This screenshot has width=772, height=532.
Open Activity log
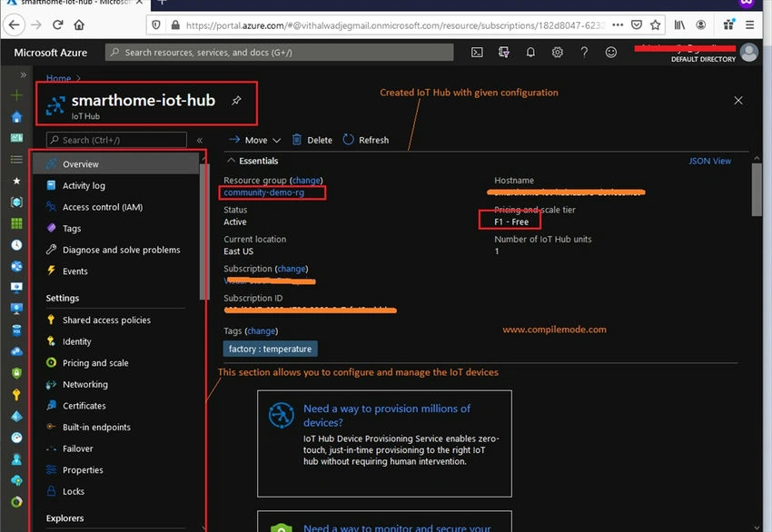point(84,185)
